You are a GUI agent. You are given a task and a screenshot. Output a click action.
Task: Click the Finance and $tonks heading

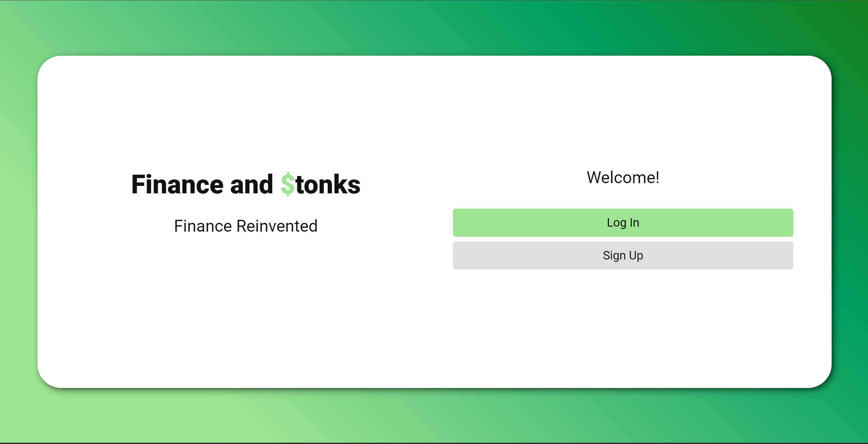pyautogui.click(x=246, y=184)
